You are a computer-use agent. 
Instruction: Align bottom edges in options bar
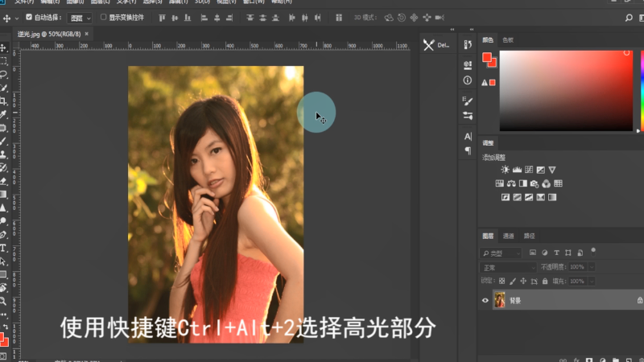click(188, 18)
